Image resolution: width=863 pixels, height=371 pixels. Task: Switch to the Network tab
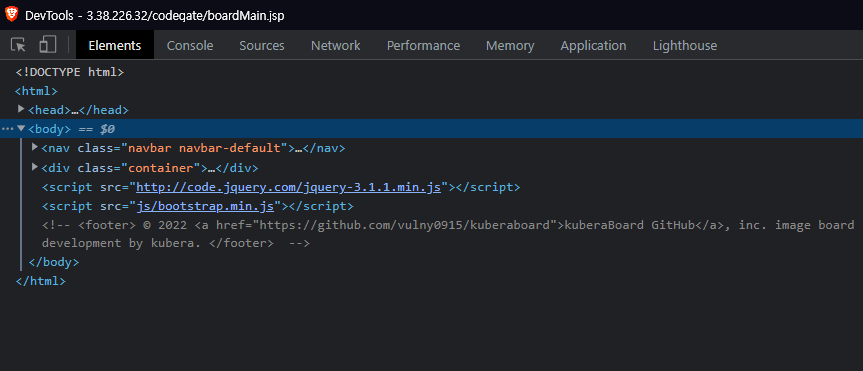(x=335, y=45)
